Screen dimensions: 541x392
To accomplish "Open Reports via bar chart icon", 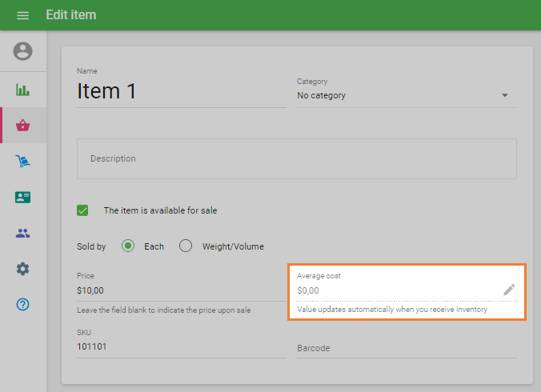I will tap(23, 89).
